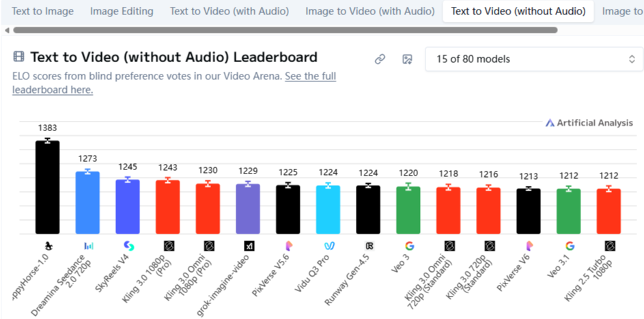644x319 pixels.
Task: Click the tallest black bar scoring 1383
Action: (x=48, y=186)
